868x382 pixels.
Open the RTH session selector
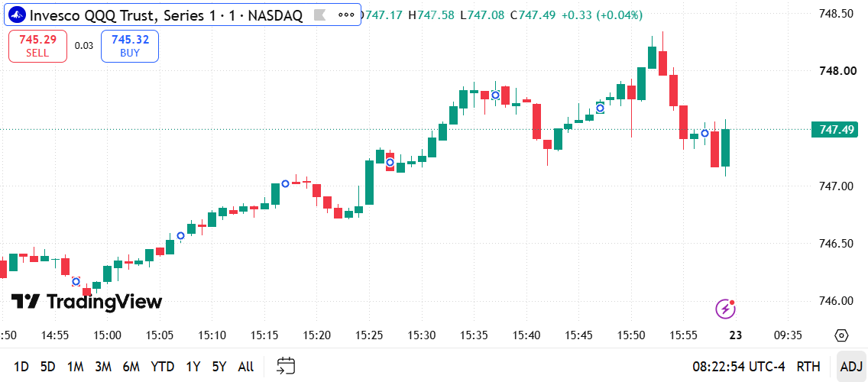(808, 367)
